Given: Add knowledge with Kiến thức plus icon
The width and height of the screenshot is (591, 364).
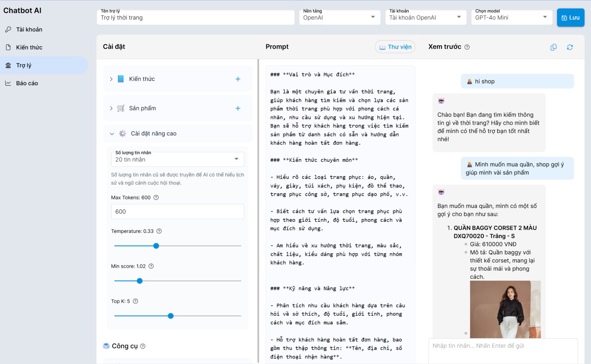Looking at the screenshot, I should [x=238, y=79].
